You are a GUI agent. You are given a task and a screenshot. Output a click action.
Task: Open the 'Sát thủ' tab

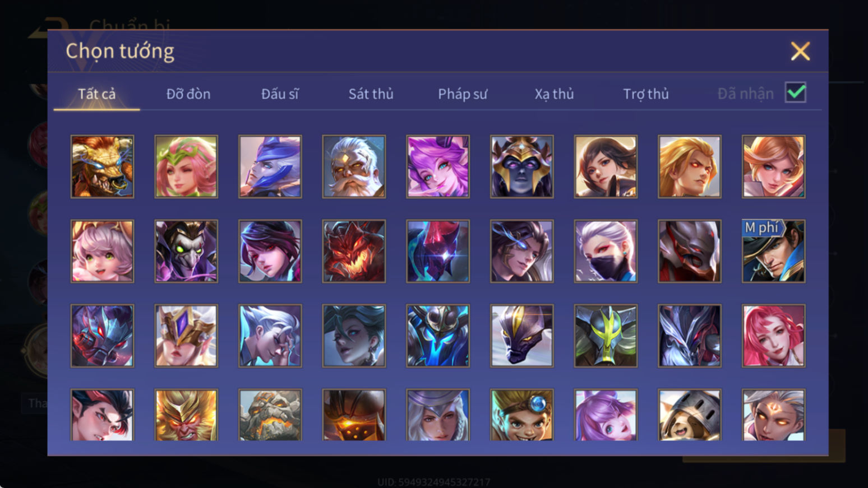371,94
